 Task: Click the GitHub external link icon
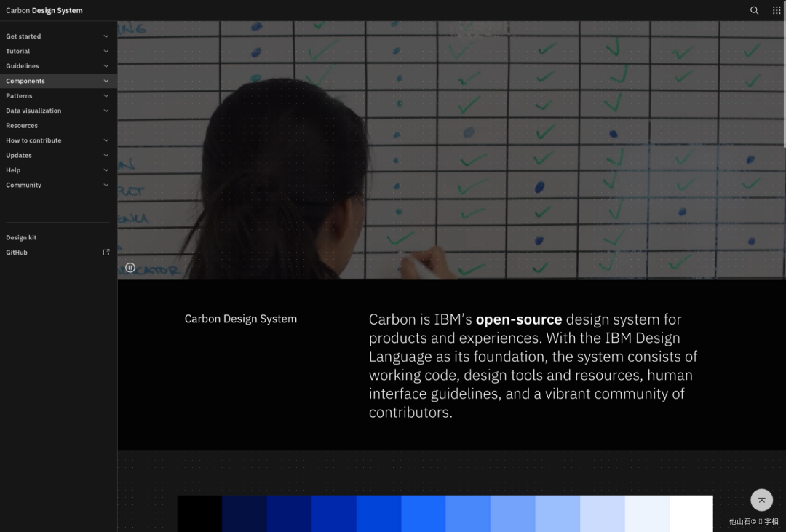(x=106, y=253)
